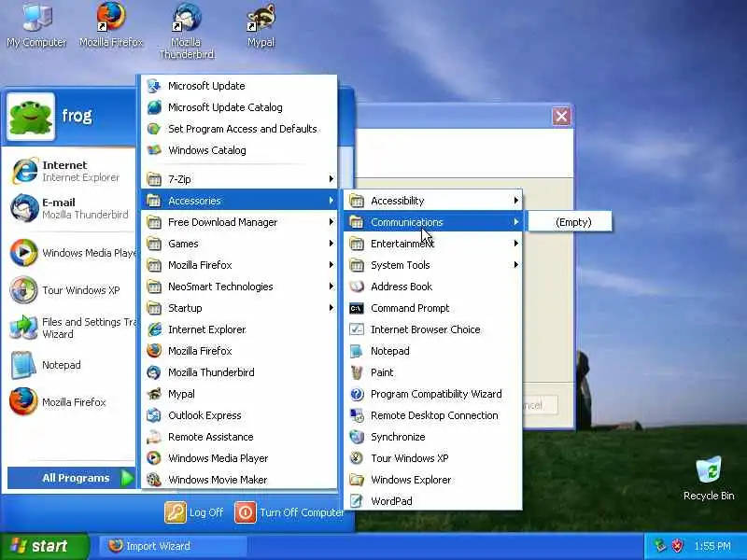Screen dimensions: 747x560
Task: Expand the Accessories program folder
Action: pyautogui.click(x=239, y=201)
